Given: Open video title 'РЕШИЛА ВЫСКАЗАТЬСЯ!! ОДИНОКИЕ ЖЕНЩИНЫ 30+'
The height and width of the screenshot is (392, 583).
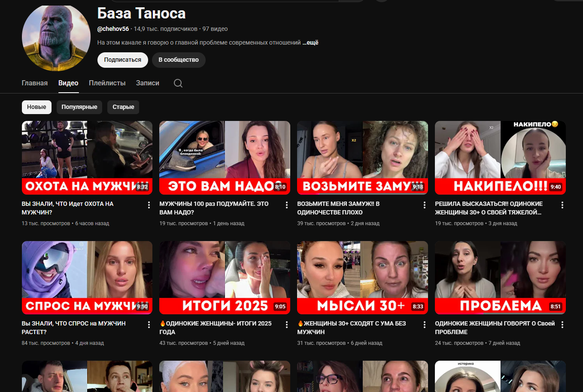Looking at the screenshot, I should click(489, 208).
